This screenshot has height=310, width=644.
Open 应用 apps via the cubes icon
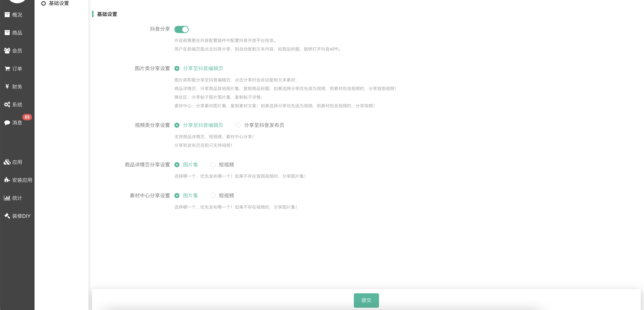point(7,162)
